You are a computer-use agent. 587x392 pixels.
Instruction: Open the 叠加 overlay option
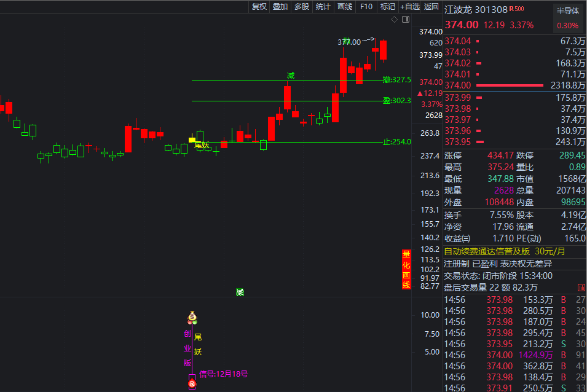(280, 7)
